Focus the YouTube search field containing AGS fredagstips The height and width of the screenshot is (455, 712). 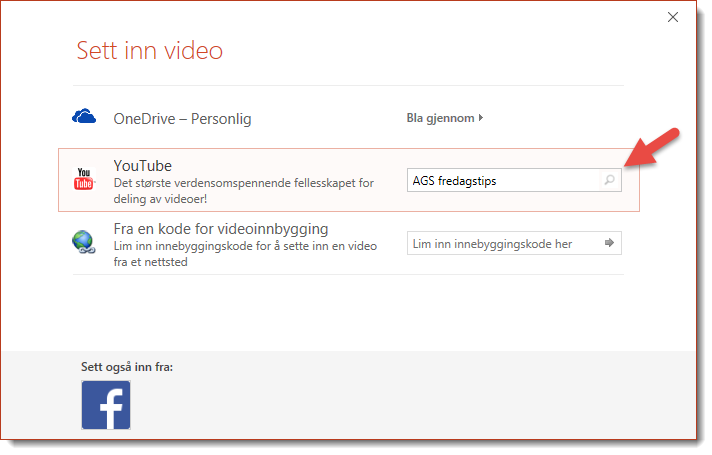pos(500,181)
